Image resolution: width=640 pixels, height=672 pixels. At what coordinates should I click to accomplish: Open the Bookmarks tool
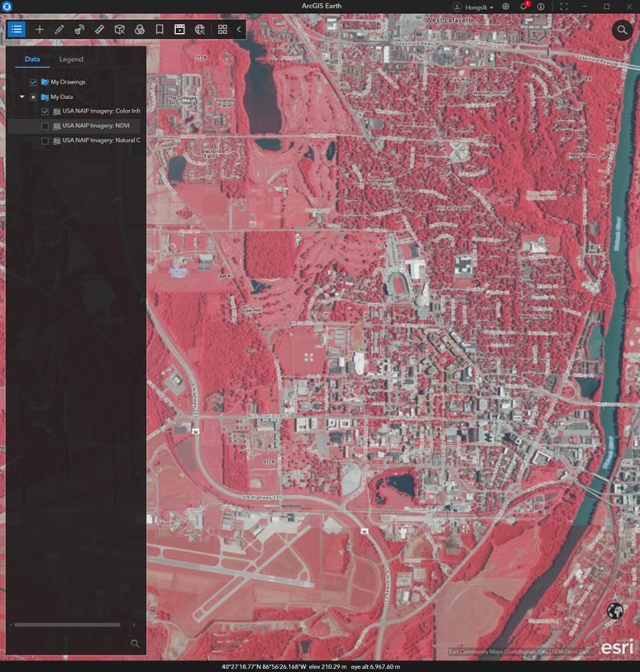tap(160, 30)
